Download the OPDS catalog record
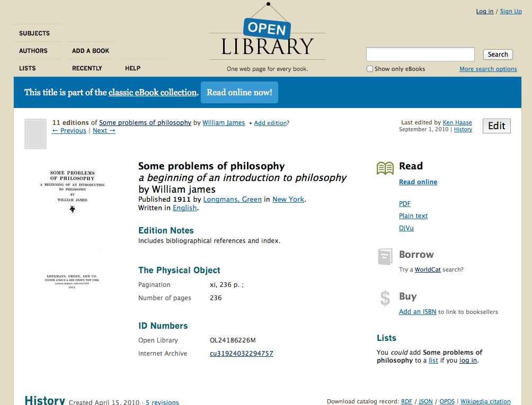 point(447,401)
